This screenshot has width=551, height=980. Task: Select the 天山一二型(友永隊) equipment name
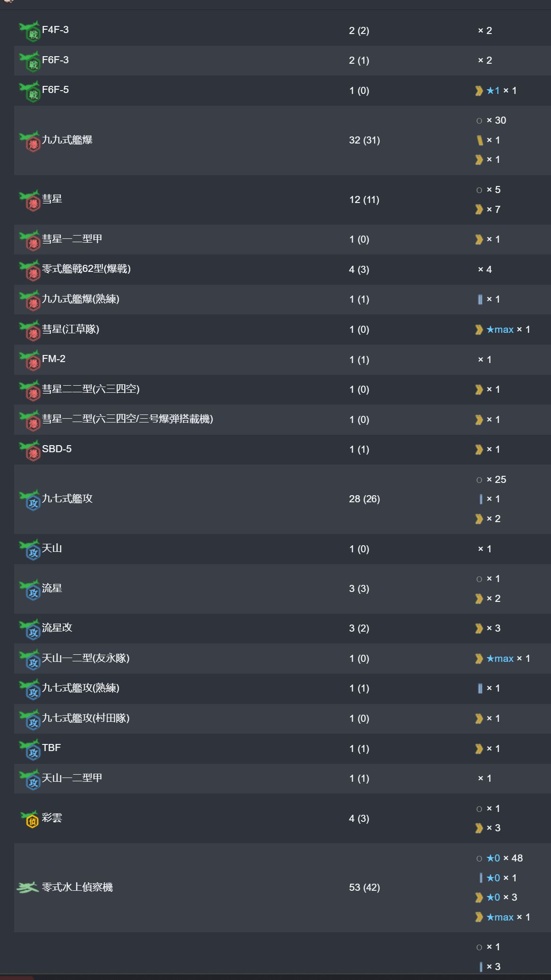click(85, 658)
